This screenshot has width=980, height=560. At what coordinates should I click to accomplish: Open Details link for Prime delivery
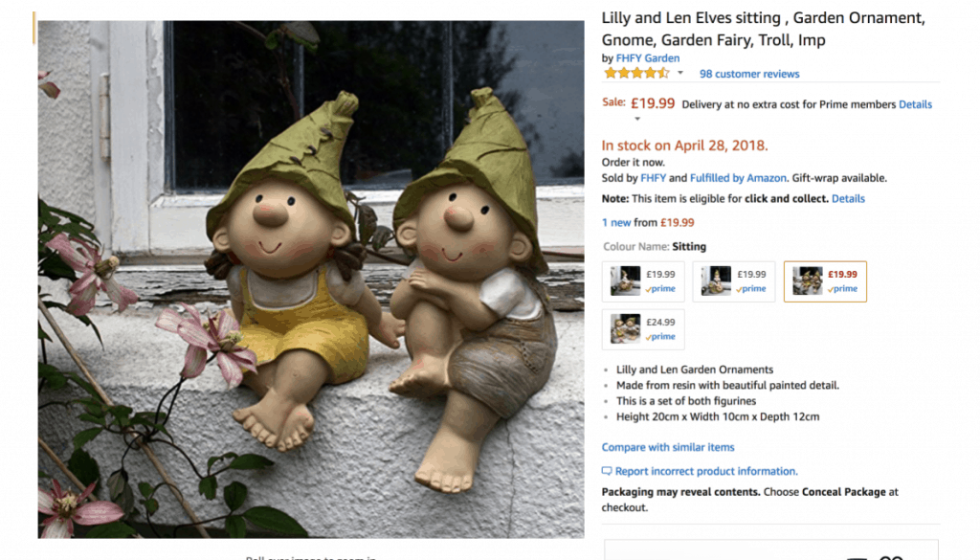(x=915, y=104)
